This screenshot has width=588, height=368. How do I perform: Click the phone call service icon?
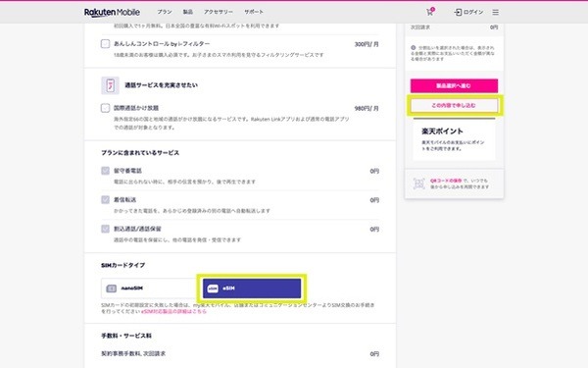coord(110,85)
